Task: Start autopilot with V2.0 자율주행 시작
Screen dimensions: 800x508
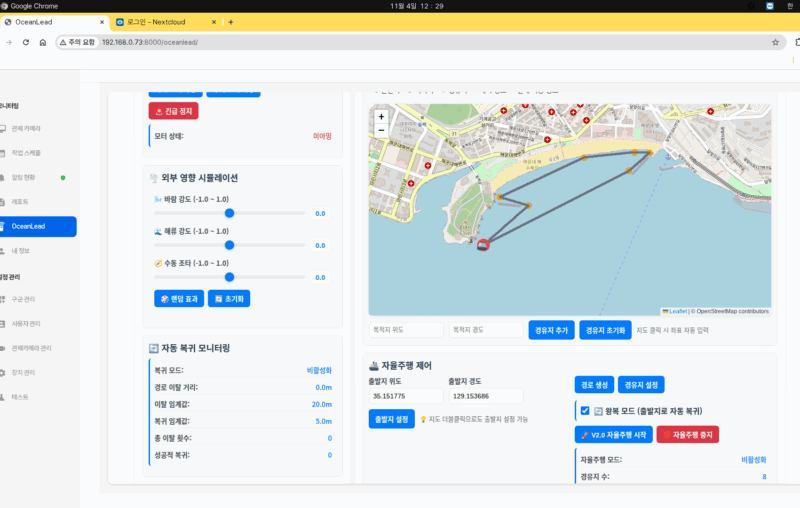Action: click(612, 435)
